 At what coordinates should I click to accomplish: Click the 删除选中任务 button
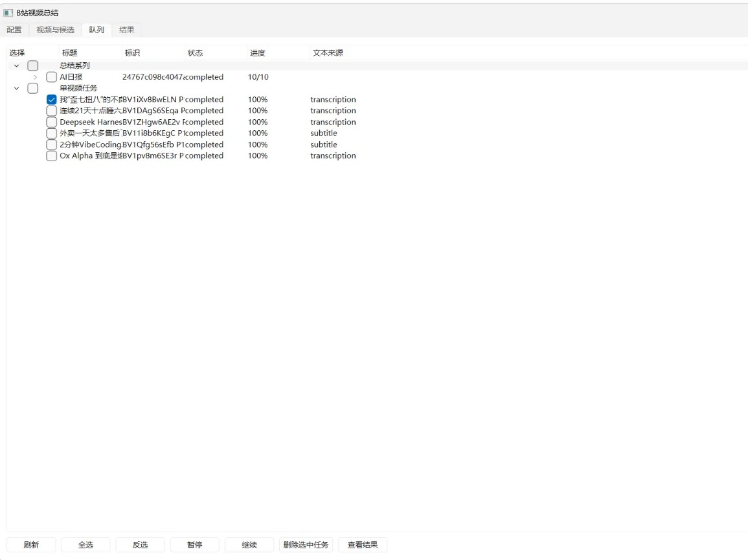point(306,544)
